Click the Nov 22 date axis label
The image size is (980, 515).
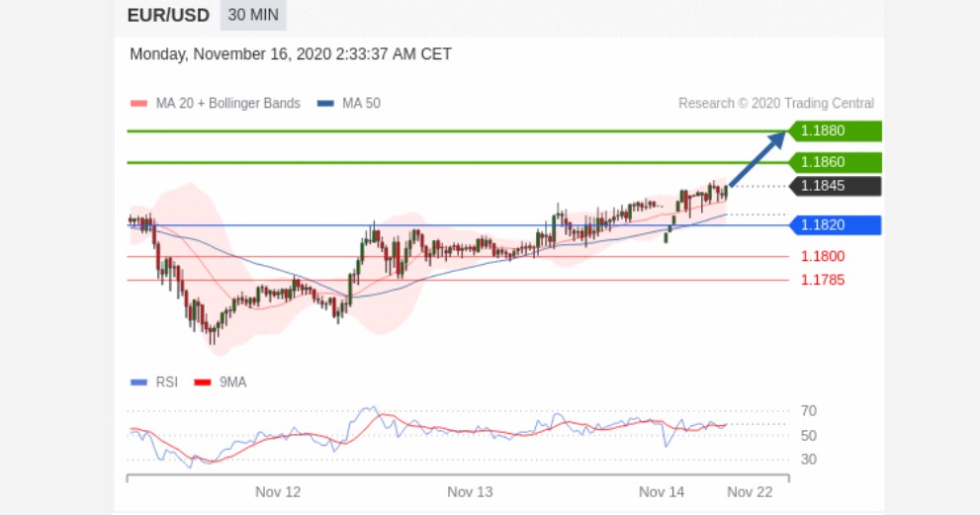[x=750, y=492]
